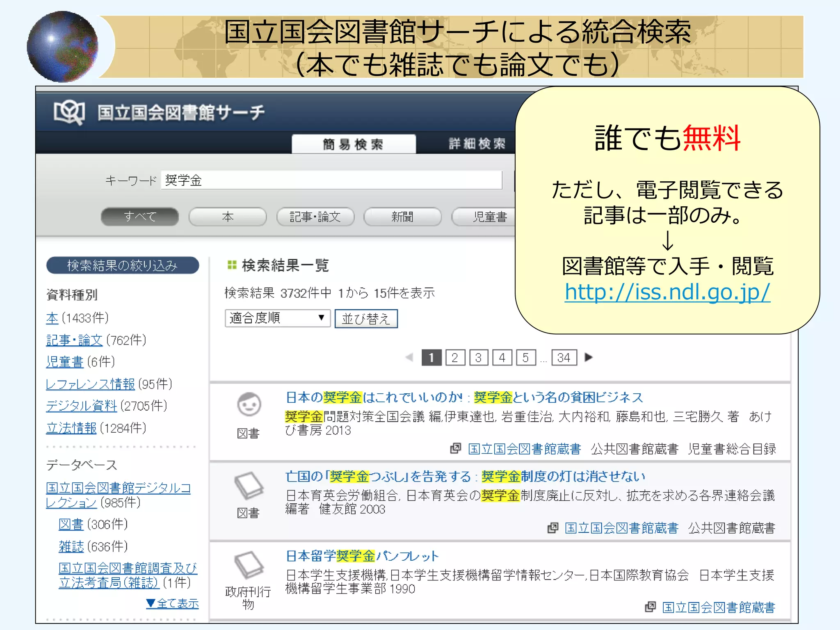Image resolution: width=840 pixels, height=630 pixels.
Task: Filter results by 記事・論文 (762件)
Action: 74,340
